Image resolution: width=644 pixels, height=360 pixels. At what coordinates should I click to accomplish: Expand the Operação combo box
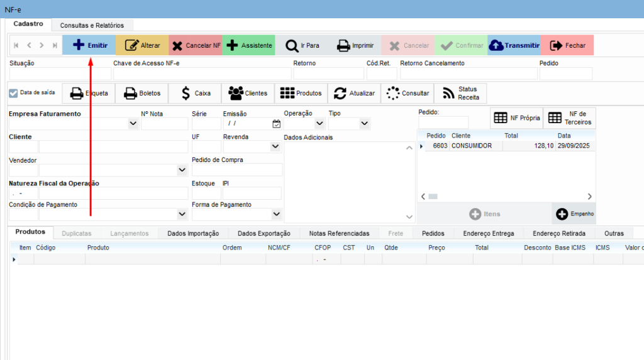click(319, 124)
